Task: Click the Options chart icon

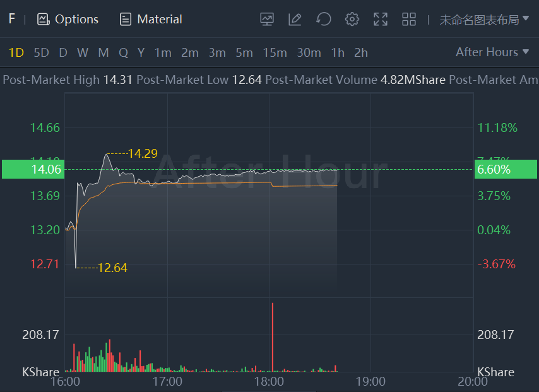Action: (x=44, y=20)
